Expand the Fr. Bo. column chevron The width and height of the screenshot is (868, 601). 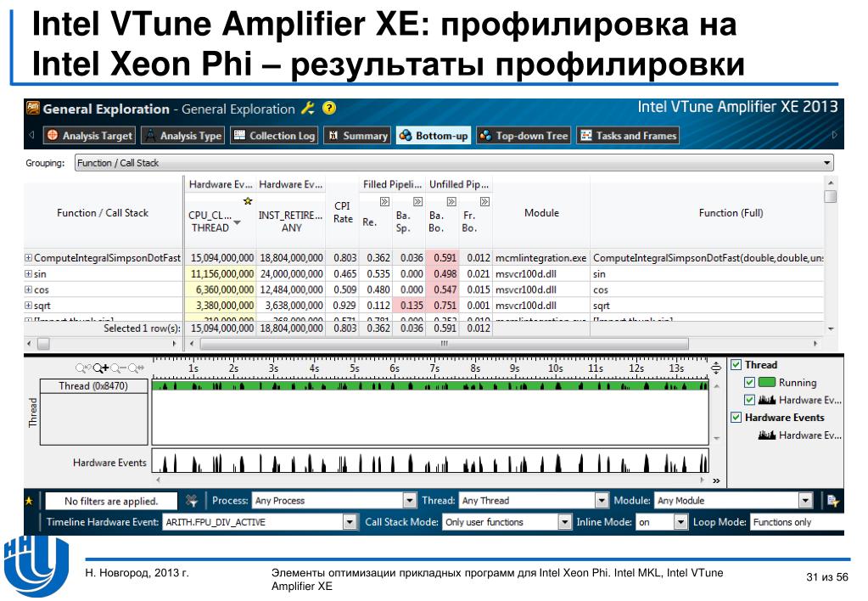click(x=484, y=201)
